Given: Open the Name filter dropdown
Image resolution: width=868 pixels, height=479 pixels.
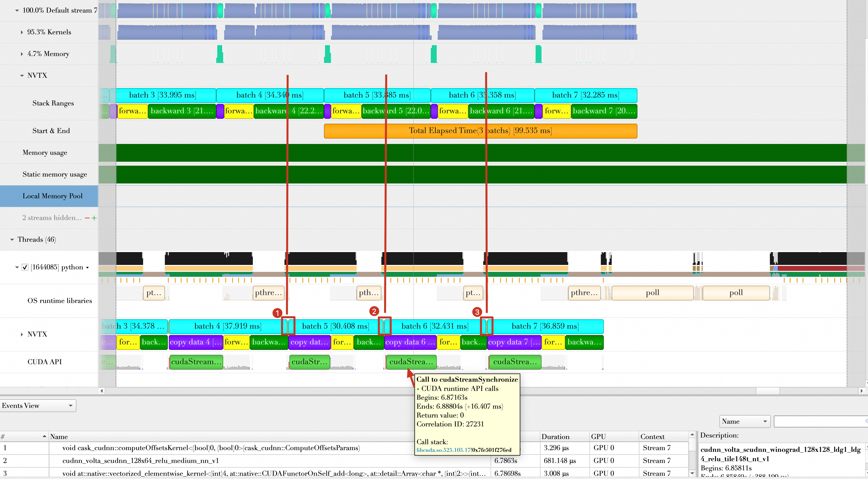Looking at the screenshot, I should (745, 421).
